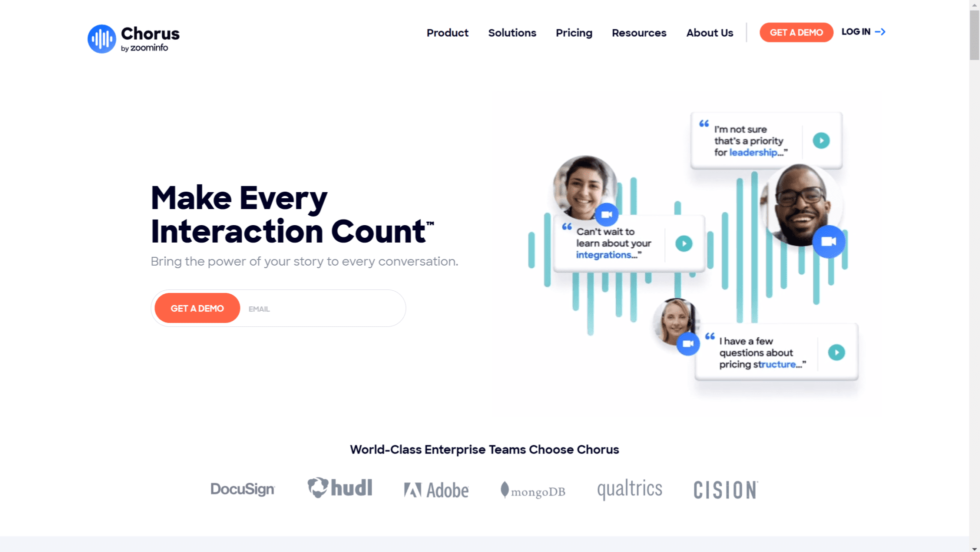980x552 pixels.
Task: Expand the Product navigation dropdown
Action: pyautogui.click(x=447, y=33)
